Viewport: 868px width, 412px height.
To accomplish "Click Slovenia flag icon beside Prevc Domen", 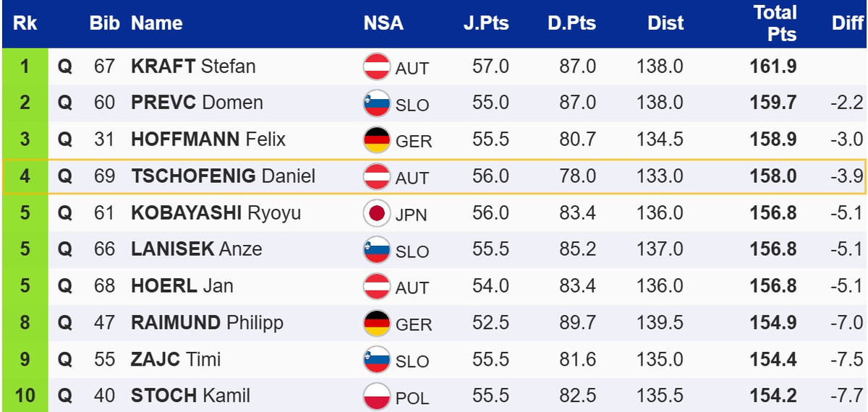I will (x=376, y=103).
